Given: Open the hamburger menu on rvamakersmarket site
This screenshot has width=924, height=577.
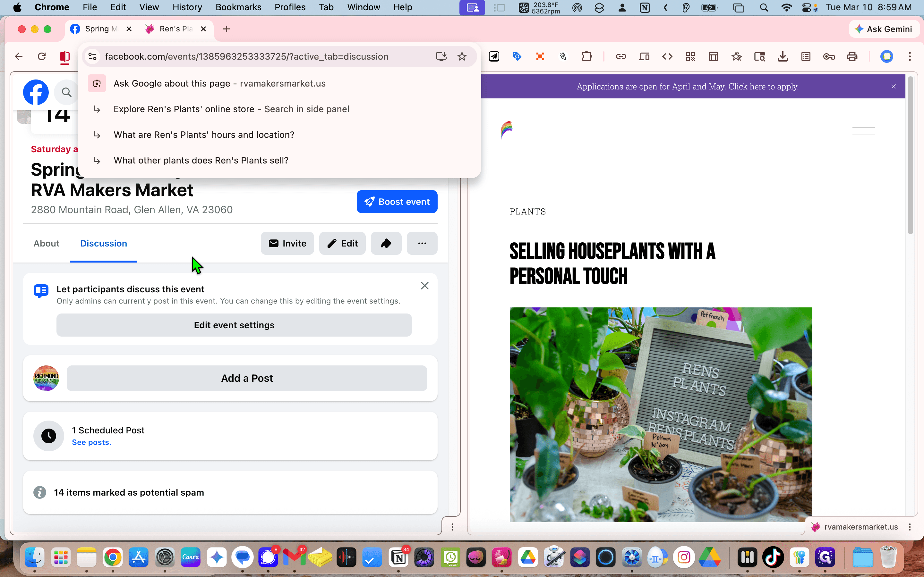Looking at the screenshot, I should pyautogui.click(x=863, y=131).
